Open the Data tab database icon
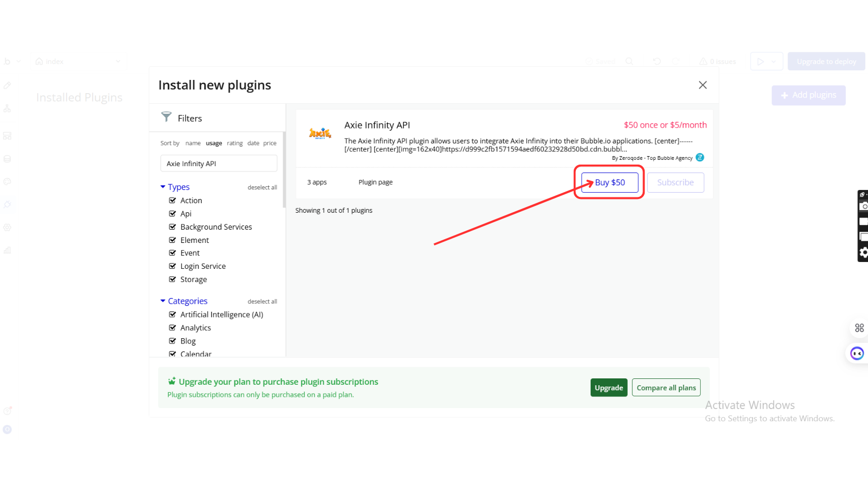This screenshot has height=489, width=868. pos(7,159)
